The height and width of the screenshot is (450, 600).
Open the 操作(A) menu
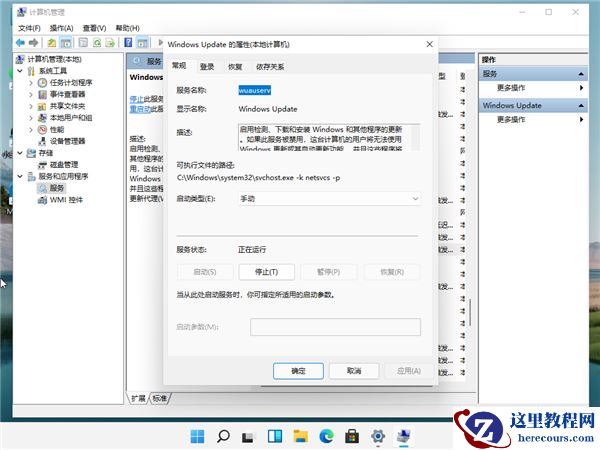click(62, 28)
